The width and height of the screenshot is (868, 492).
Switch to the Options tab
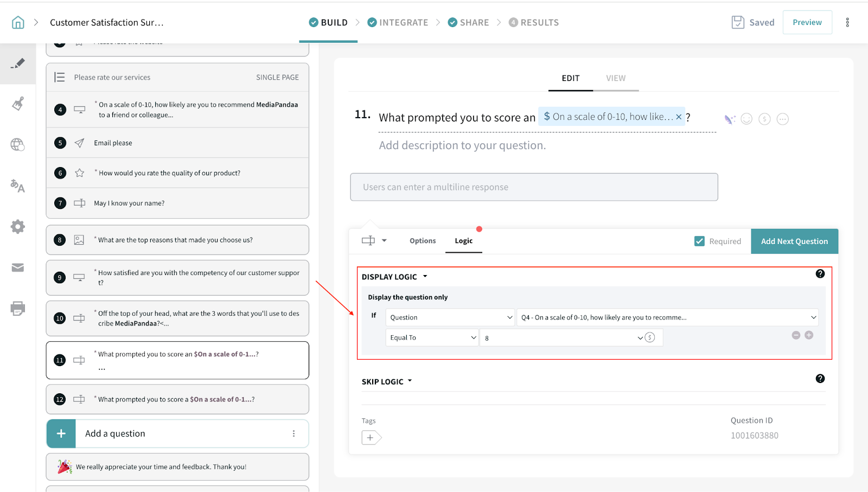coord(423,241)
